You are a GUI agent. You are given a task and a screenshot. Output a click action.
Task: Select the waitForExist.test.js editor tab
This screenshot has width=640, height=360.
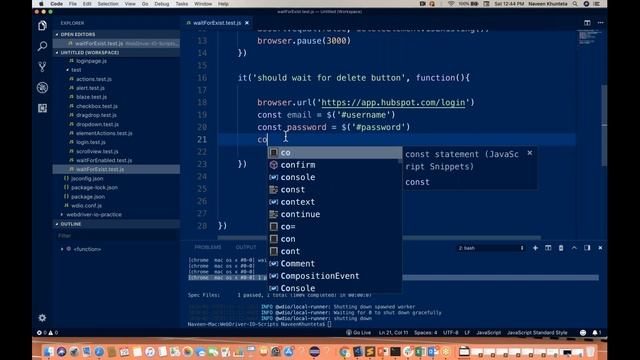tap(217, 23)
